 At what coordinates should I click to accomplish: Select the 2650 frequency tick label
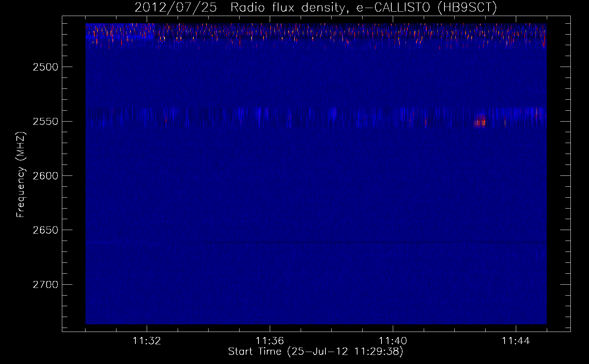45,230
